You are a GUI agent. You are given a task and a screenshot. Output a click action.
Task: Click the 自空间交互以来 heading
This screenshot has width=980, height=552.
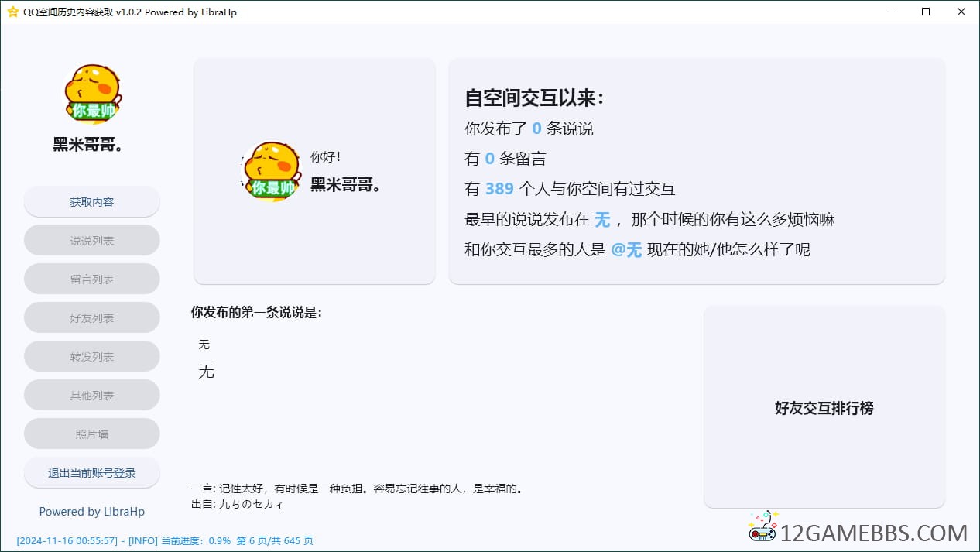[x=534, y=98]
